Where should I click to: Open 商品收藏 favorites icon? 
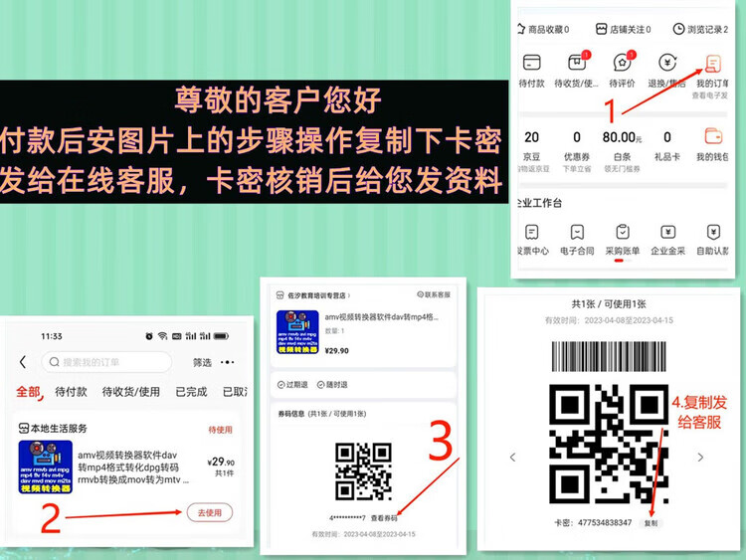[x=521, y=29]
